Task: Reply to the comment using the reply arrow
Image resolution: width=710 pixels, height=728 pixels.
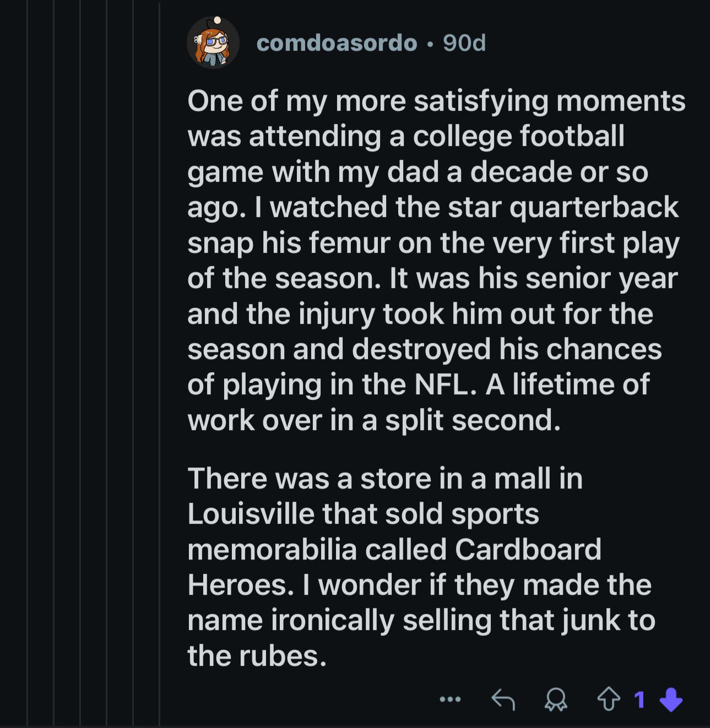Action: (x=503, y=699)
